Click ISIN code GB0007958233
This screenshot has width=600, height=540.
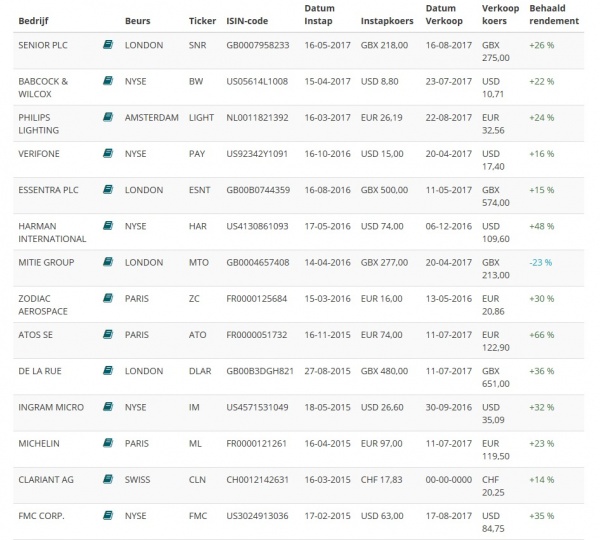(x=258, y=45)
